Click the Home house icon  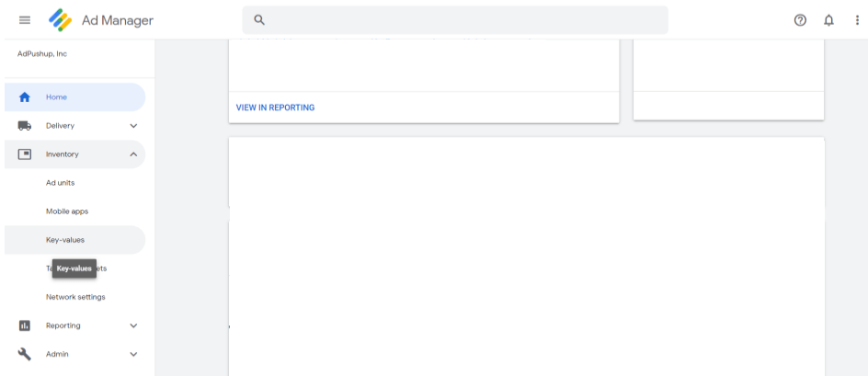(25, 97)
